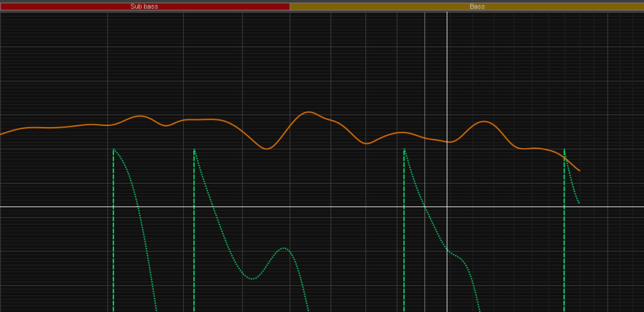Click the trough of the second green dotted curve
This screenshot has height=312, width=644.
[252, 279]
